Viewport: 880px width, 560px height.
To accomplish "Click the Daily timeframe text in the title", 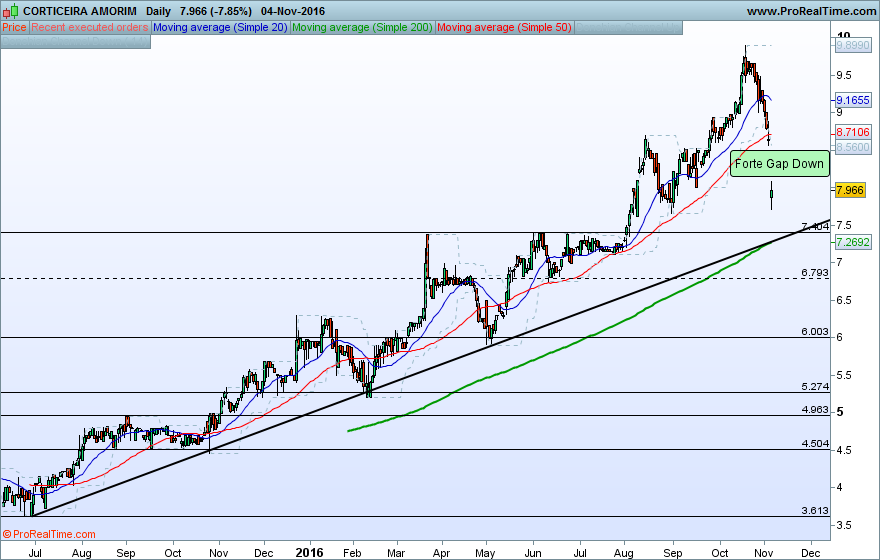I will (x=158, y=11).
